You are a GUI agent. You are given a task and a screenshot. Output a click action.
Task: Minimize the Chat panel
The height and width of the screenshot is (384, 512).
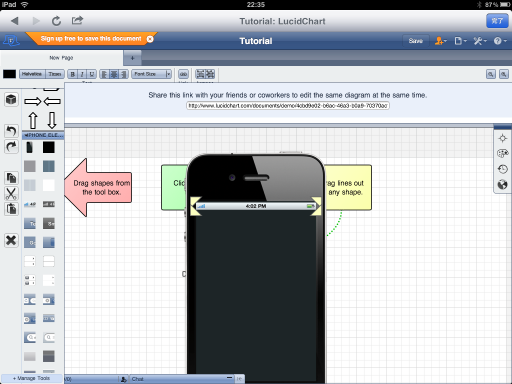click(x=229, y=378)
